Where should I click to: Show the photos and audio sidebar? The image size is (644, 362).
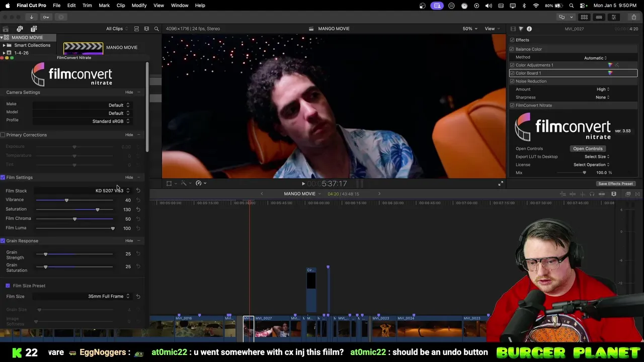(x=20, y=29)
